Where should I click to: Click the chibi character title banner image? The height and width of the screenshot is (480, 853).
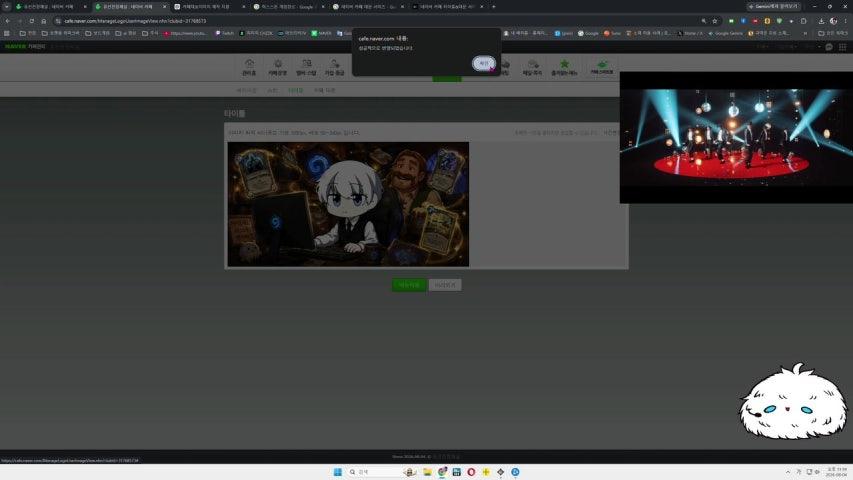(348, 204)
